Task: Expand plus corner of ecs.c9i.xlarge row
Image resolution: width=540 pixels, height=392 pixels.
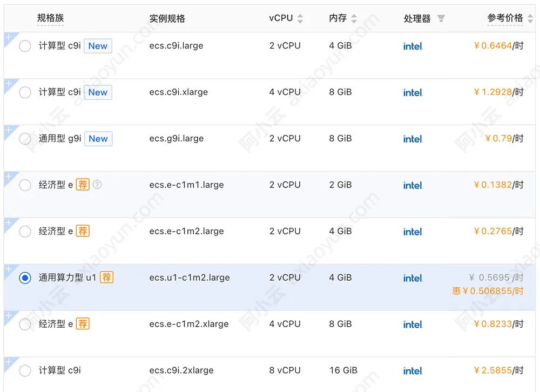Action: 9,83
